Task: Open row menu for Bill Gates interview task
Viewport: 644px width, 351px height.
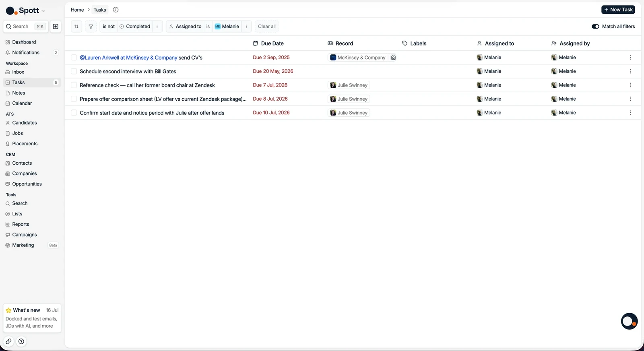Action: [x=630, y=71]
